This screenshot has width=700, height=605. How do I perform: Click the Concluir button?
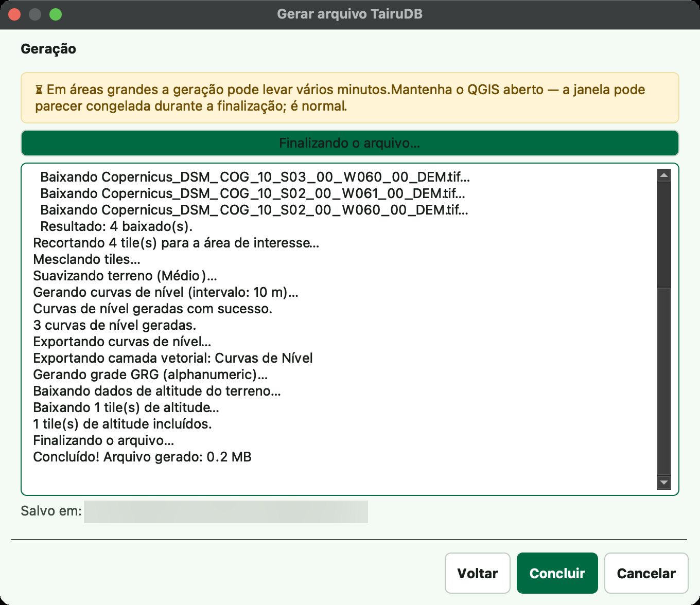557,573
